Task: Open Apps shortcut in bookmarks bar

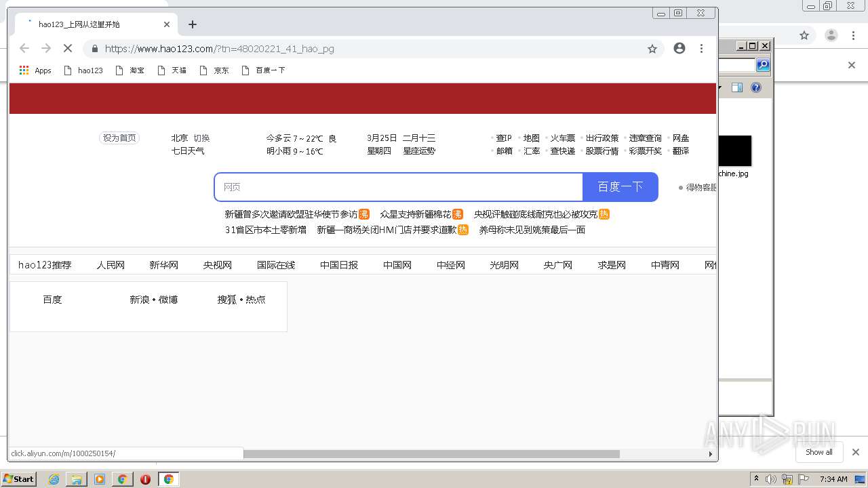Action: 35,70
